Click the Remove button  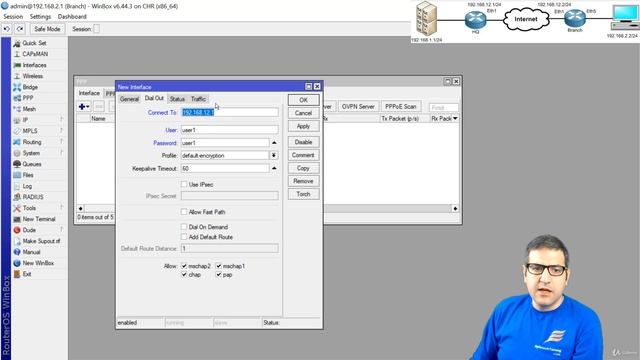(x=303, y=181)
